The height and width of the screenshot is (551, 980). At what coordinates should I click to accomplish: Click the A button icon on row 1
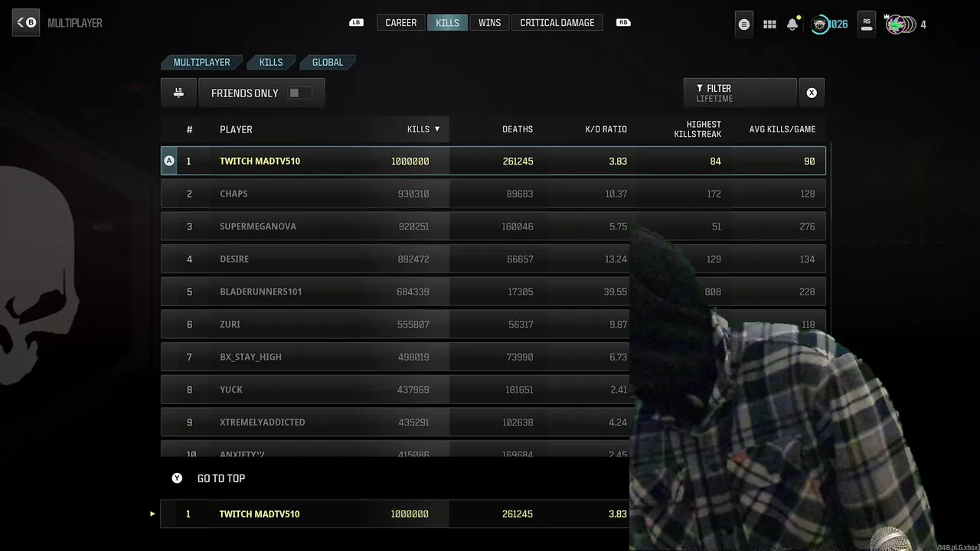click(x=169, y=161)
